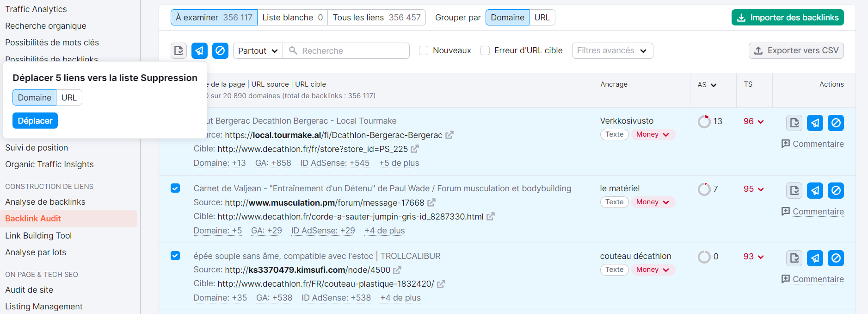
Task: Open the Partout dropdown
Action: [258, 50]
